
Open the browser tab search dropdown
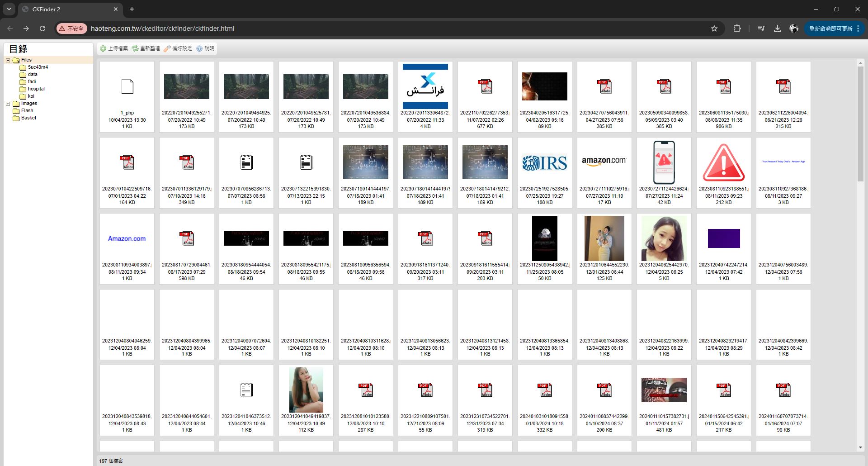pyautogui.click(x=9, y=9)
